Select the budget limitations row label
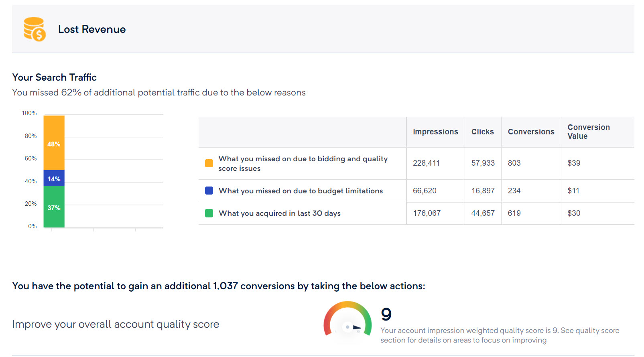 301,191
